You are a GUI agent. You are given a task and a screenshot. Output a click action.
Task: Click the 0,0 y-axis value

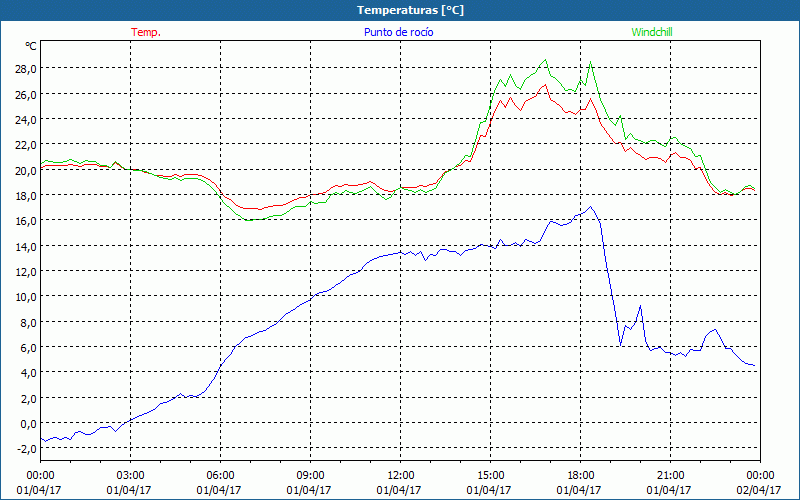[x=28, y=423]
